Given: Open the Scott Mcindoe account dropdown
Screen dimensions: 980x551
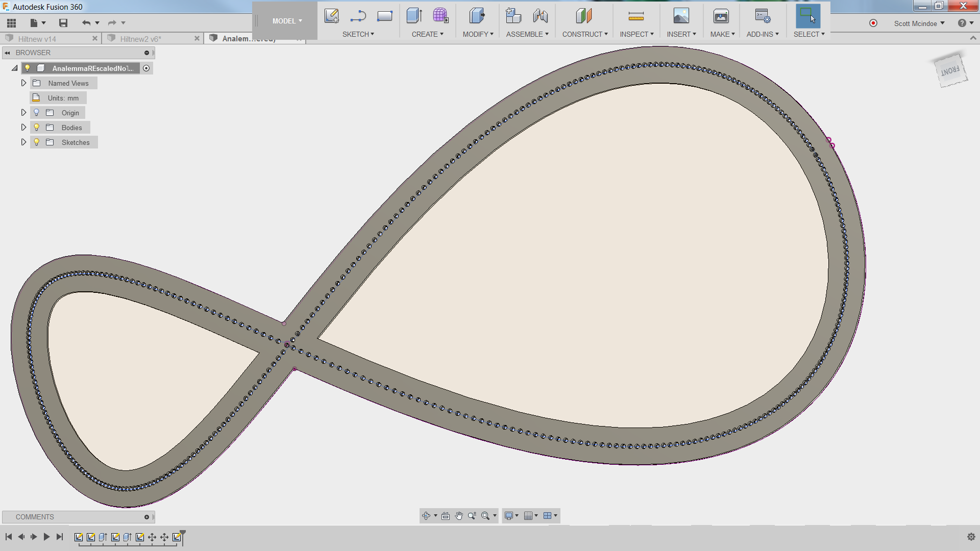Looking at the screenshot, I should (919, 23).
